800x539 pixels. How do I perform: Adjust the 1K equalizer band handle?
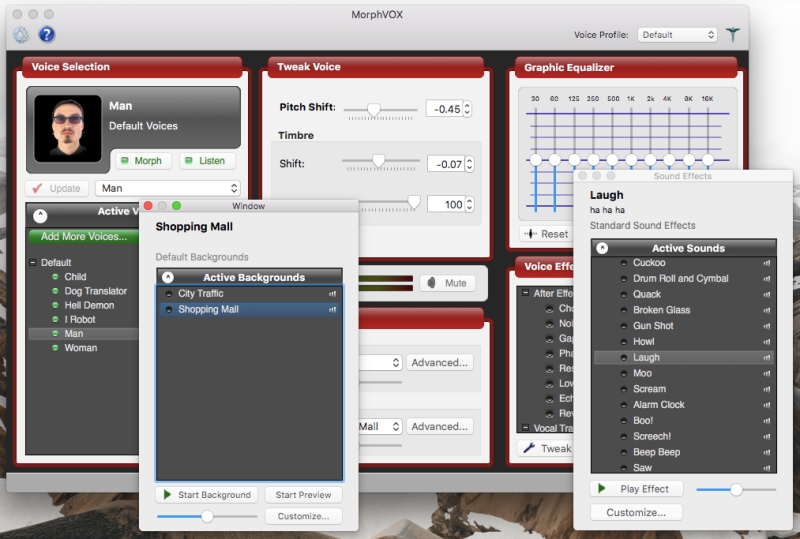click(631, 160)
